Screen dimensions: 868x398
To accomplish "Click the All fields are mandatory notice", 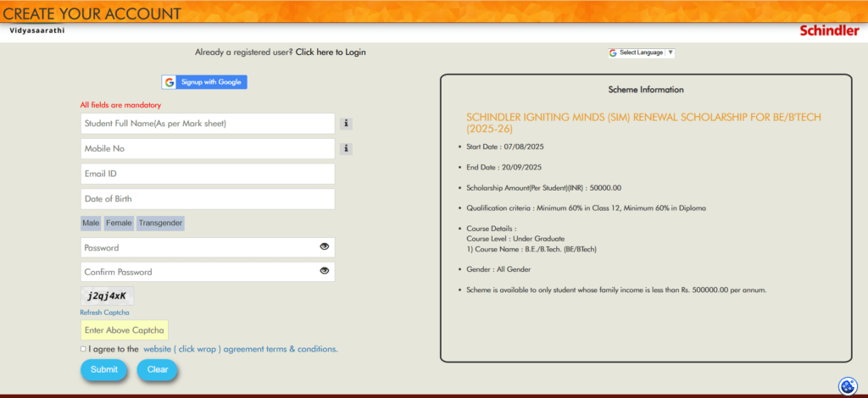I will tap(120, 105).
